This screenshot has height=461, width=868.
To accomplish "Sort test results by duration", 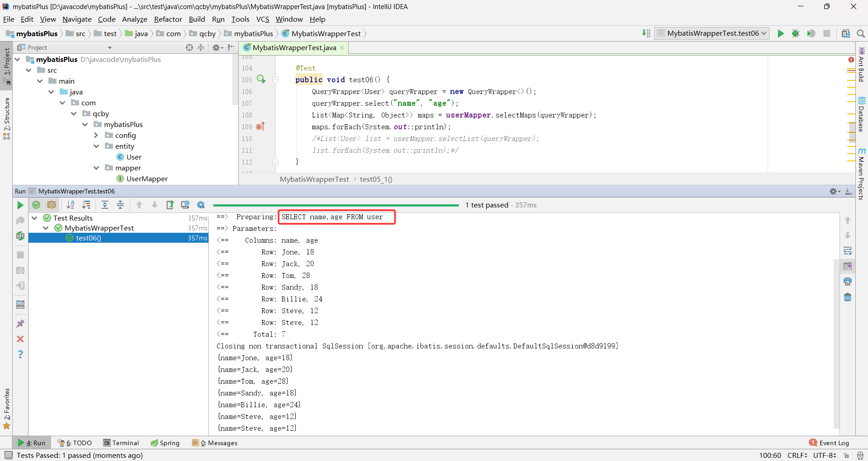I will pyautogui.click(x=86, y=205).
